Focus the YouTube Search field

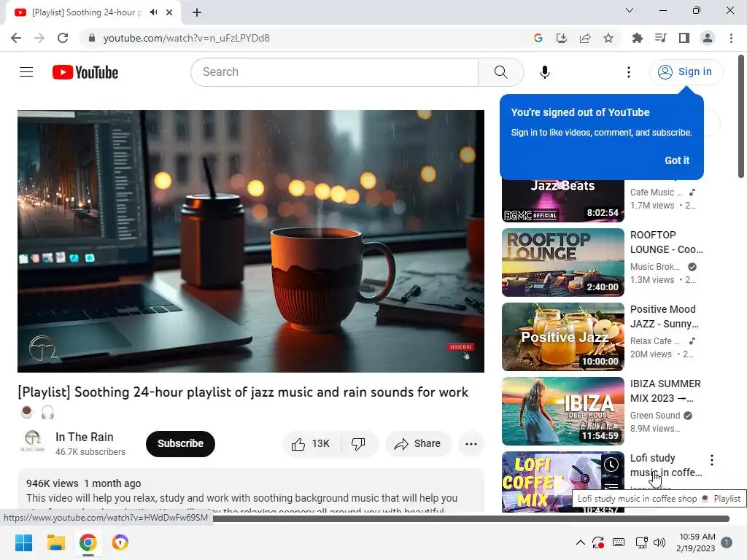(x=336, y=72)
